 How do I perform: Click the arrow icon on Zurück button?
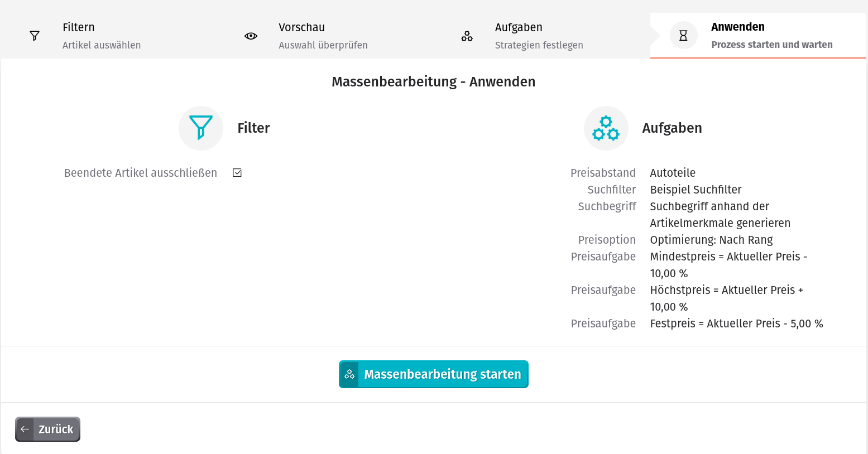tap(25, 429)
